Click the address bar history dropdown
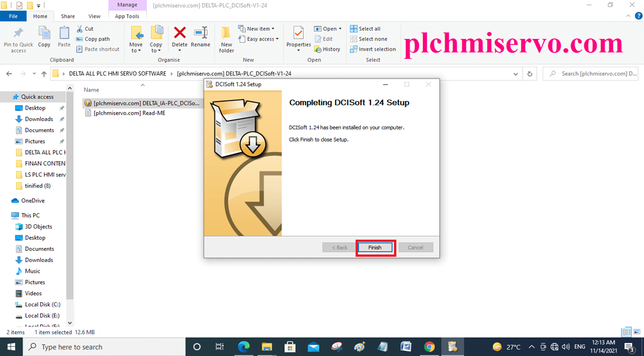This screenshot has width=644, height=356. 515,74
